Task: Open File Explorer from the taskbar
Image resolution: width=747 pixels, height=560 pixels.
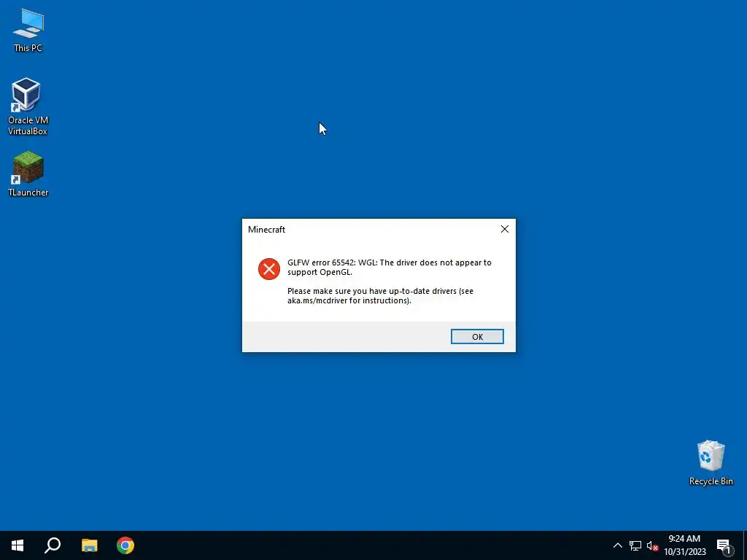Action: tap(89, 545)
